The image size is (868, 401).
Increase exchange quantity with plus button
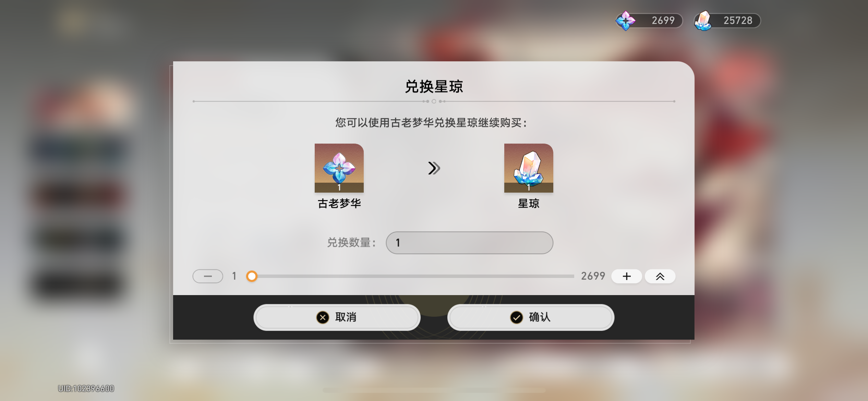coord(627,276)
